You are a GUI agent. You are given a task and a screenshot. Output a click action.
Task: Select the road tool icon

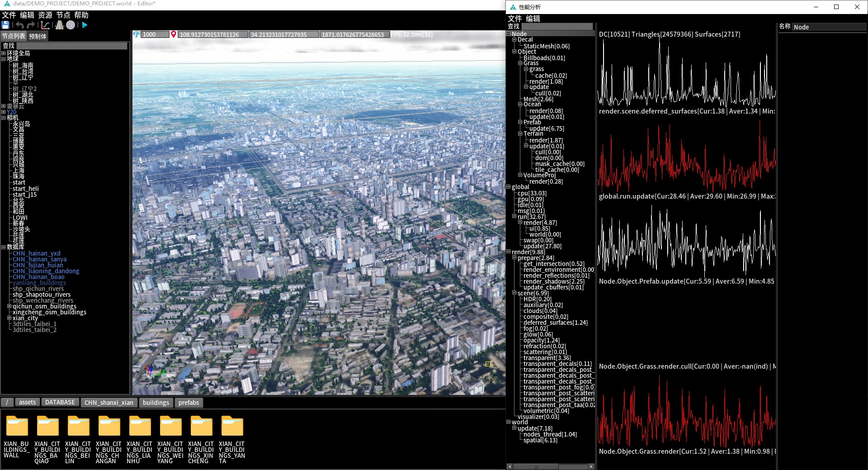coord(59,25)
